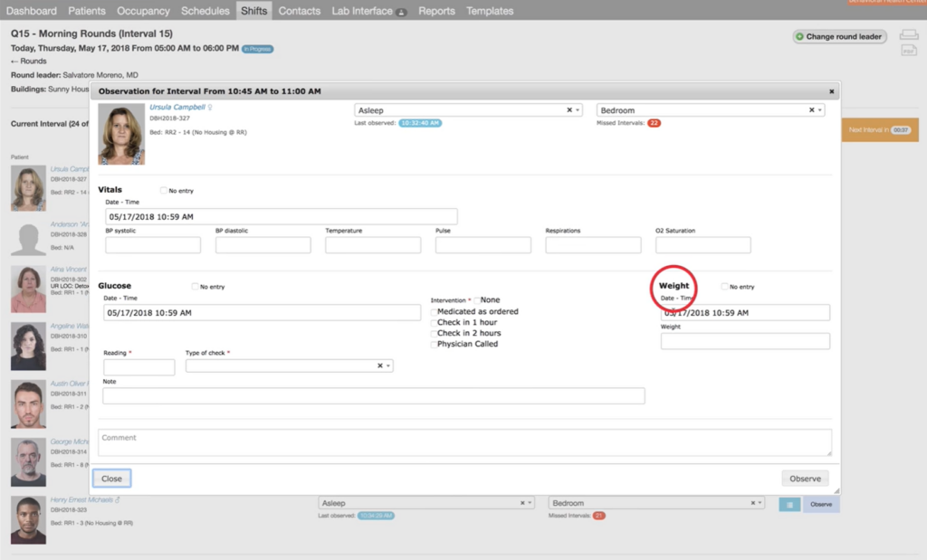Open the Ursula Campbell patient link
The height and width of the screenshot is (560, 927).
click(x=177, y=107)
